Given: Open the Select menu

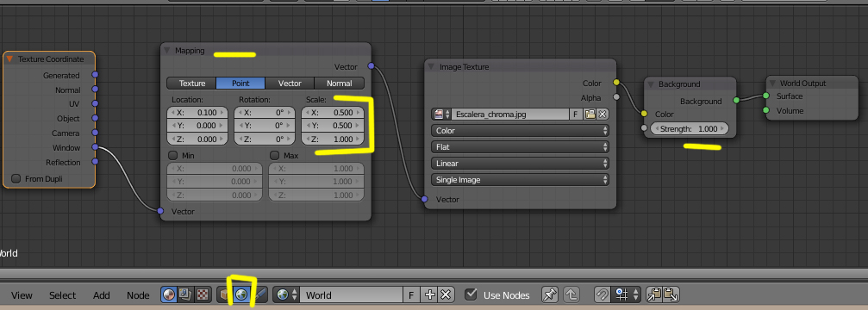Looking at the screenshot, I should (63, 295).
